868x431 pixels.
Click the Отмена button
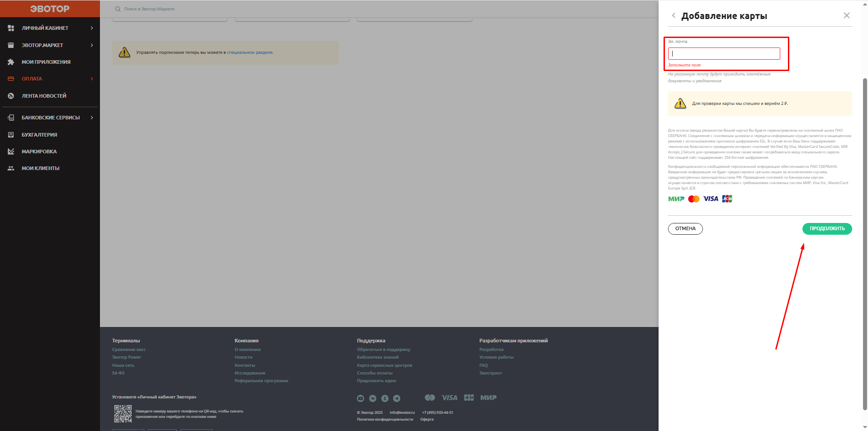point(685,229)
